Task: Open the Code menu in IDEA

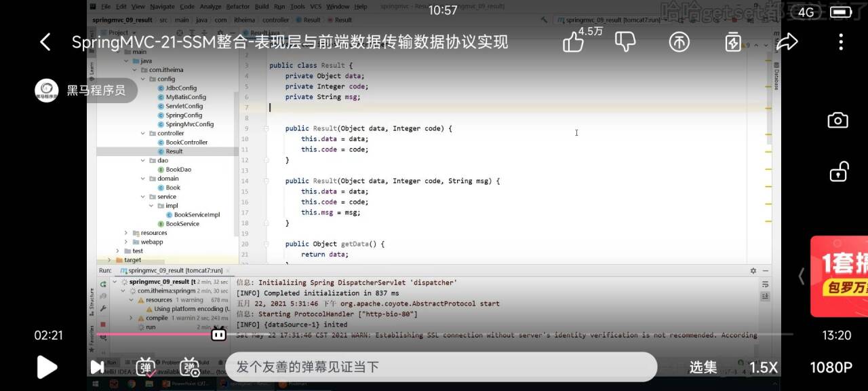Action: [187, 6]
